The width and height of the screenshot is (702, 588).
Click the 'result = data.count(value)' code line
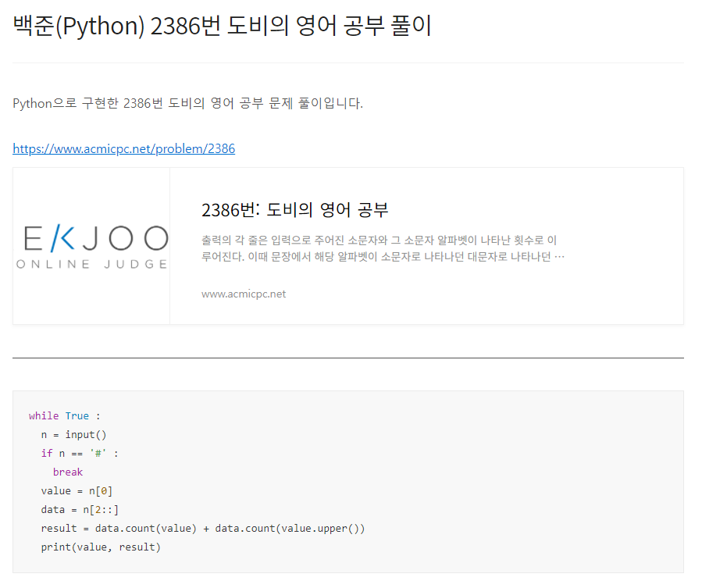point(203,529)
